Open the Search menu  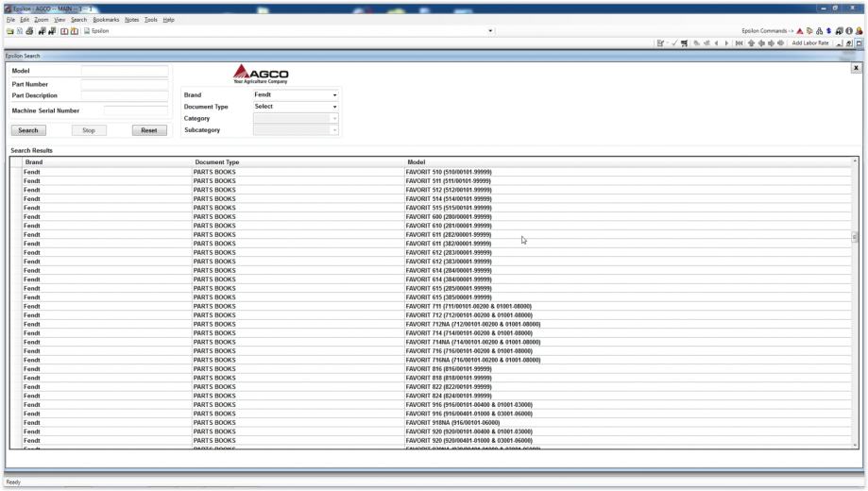tap(78, 20)
